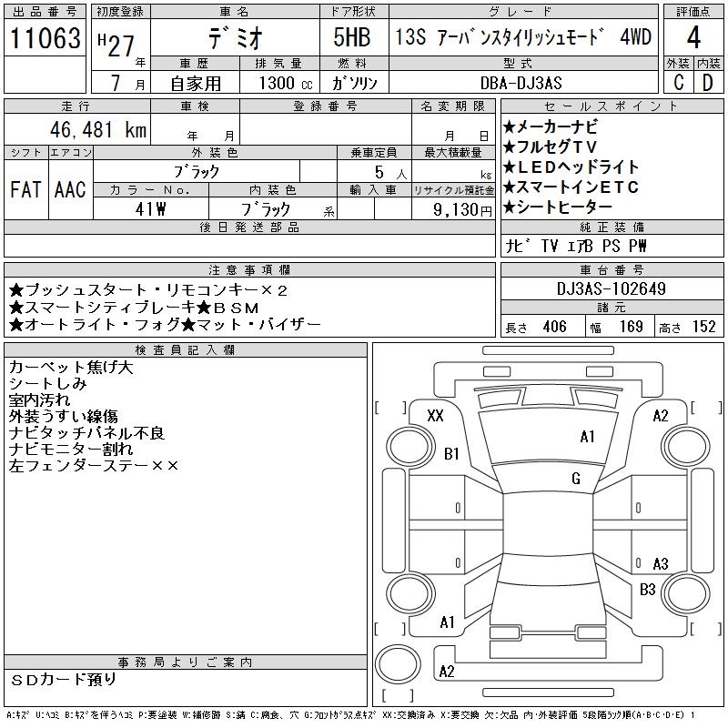Select the model code DBA-DJ3AS
Screen dimensions: 728x728
coord(521,83)
